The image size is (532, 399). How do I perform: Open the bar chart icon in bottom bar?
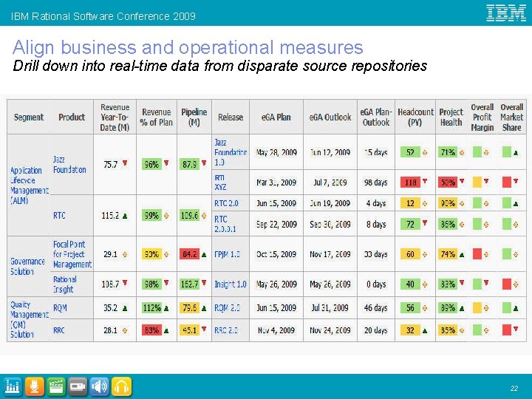(x=13, y=386)
